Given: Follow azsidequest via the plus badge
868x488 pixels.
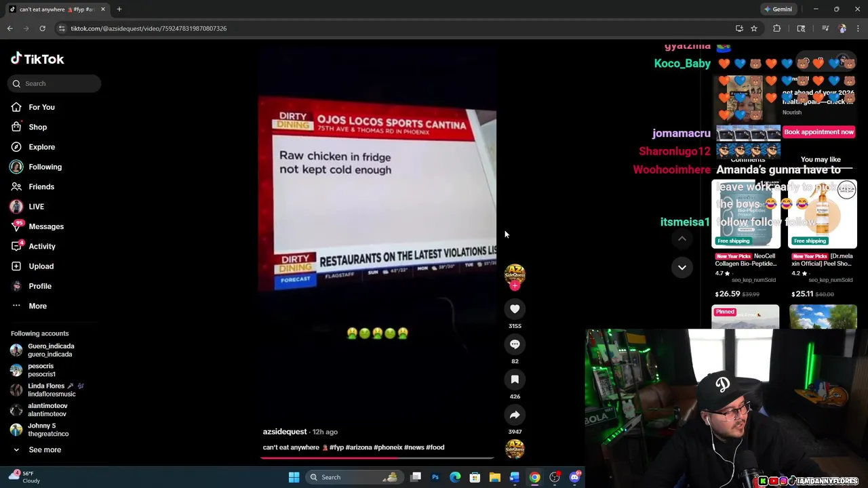Looking at the screenshot, I should tap(515, 286).
